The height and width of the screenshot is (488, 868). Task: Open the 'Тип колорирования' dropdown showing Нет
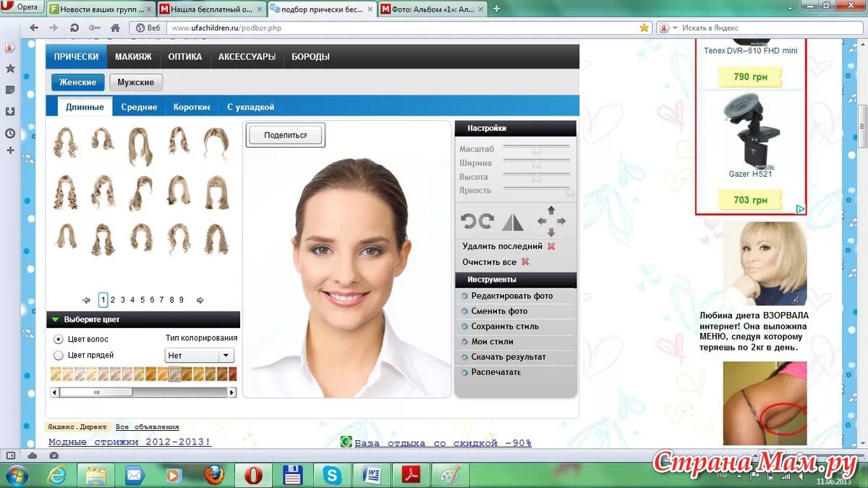(200, 356)
